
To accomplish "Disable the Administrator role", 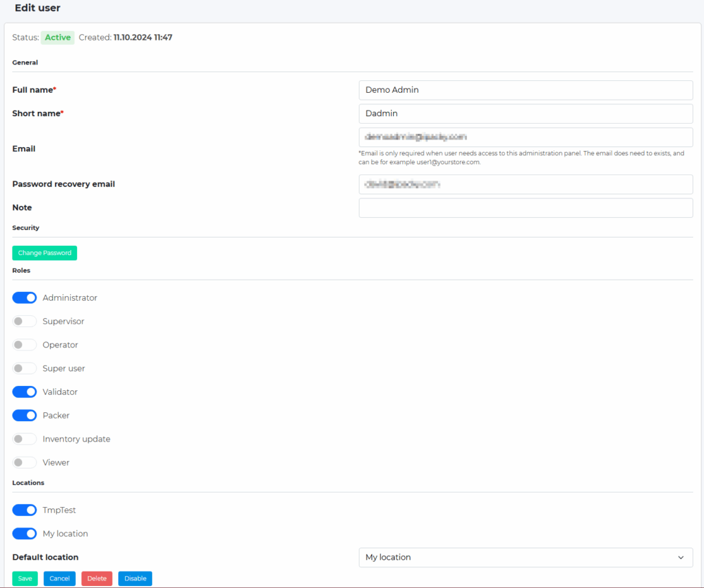I will point(24,297).
